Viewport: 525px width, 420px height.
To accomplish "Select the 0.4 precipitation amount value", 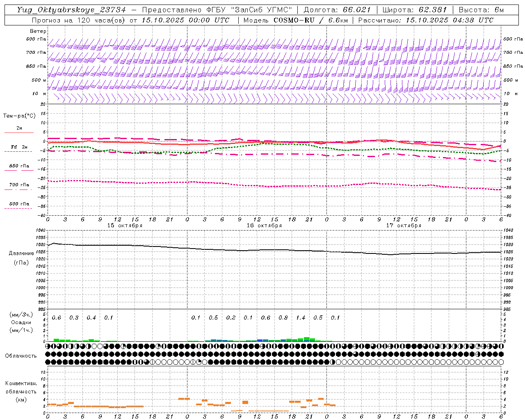I will [x=91, y=318].
